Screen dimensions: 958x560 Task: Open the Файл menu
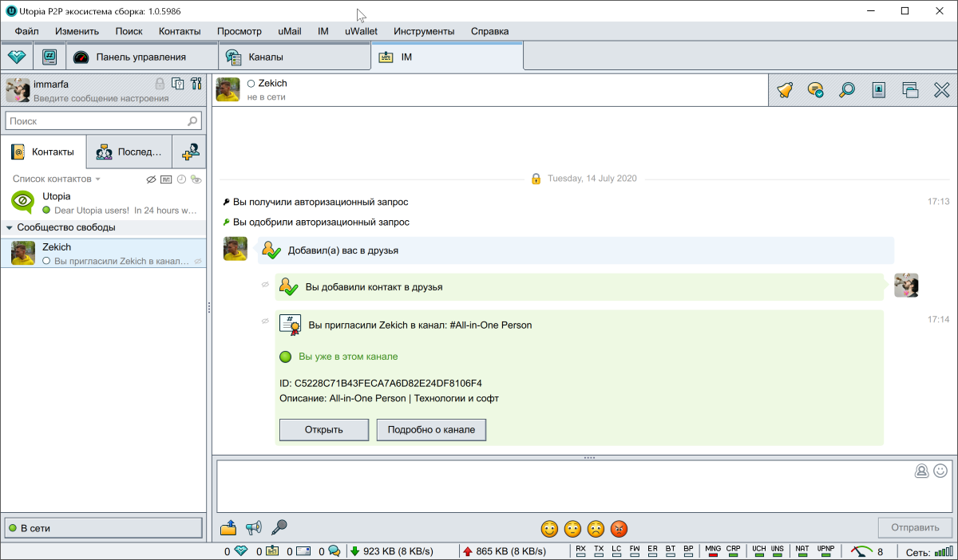pyautogui.click(x=26, y=31)
